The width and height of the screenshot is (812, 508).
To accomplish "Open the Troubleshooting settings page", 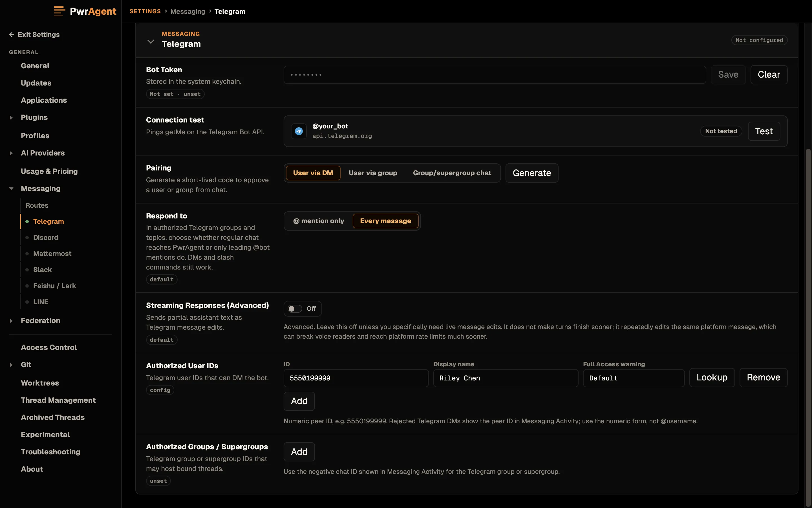I will pos(50,452).
